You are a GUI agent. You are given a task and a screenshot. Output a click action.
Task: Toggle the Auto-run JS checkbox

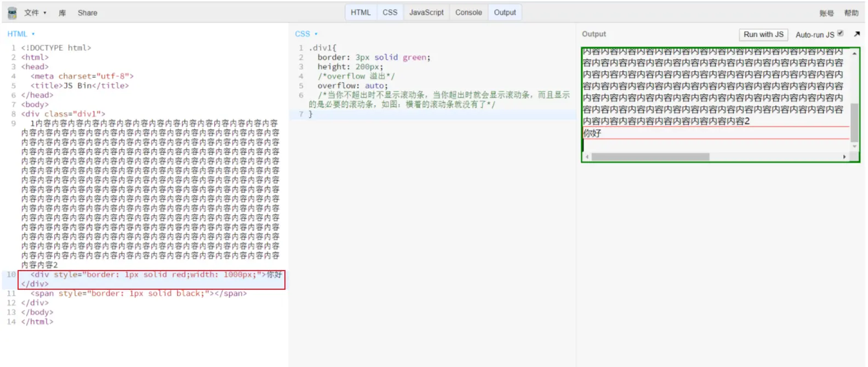840,33
